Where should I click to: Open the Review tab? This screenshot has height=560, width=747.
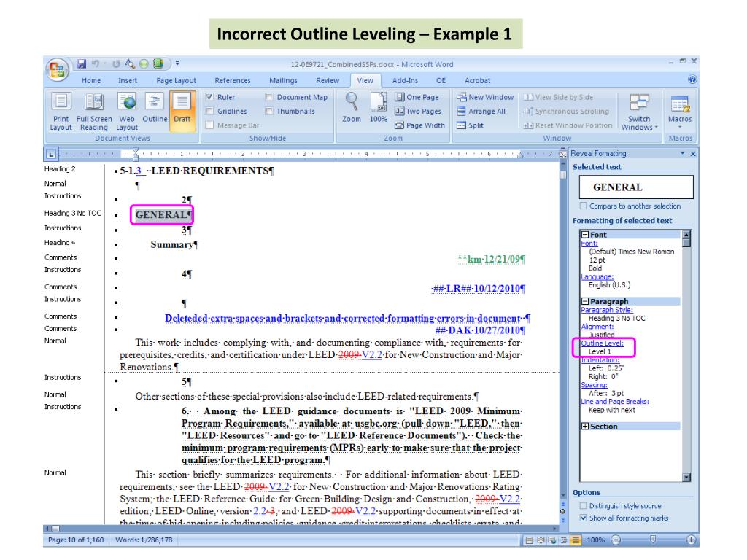pyautogui.click(x=328, y=80)
